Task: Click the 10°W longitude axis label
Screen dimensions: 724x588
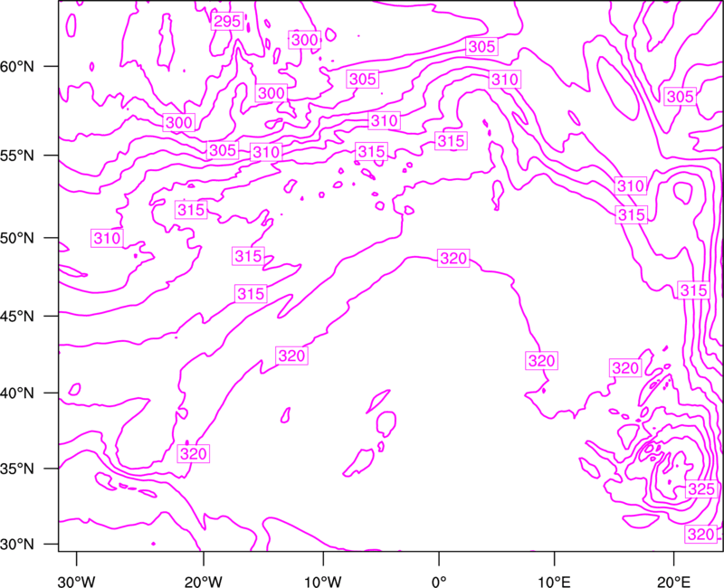Action: coord(323,582)
